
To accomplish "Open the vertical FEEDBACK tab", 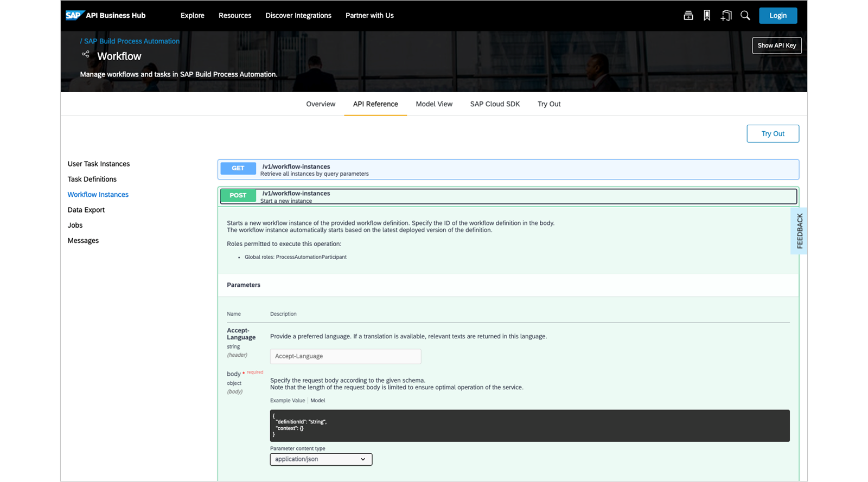I will click(x=799, y=231).
